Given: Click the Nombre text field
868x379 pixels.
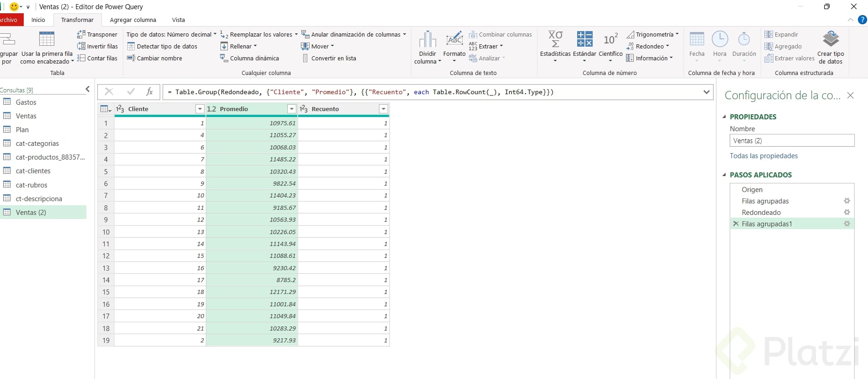Looking at the screenshot, I should click(x=792, y=141).
